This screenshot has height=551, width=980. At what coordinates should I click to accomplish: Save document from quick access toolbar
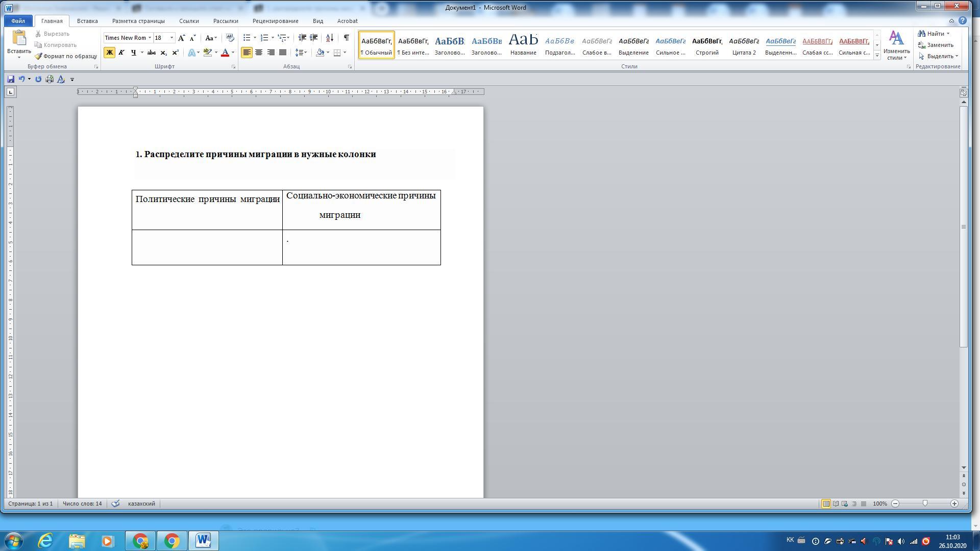(11, 79)
